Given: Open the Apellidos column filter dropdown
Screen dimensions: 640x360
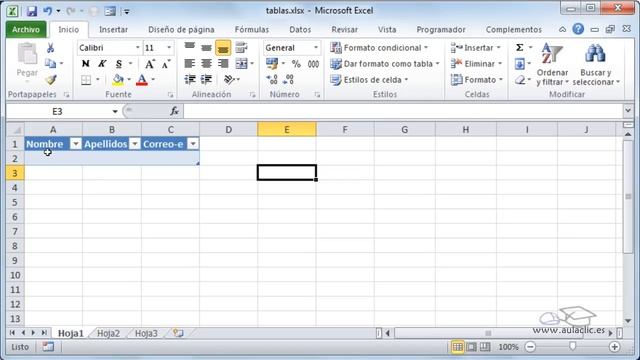Looking at the screenshot, I should click(x=135, y=144).
